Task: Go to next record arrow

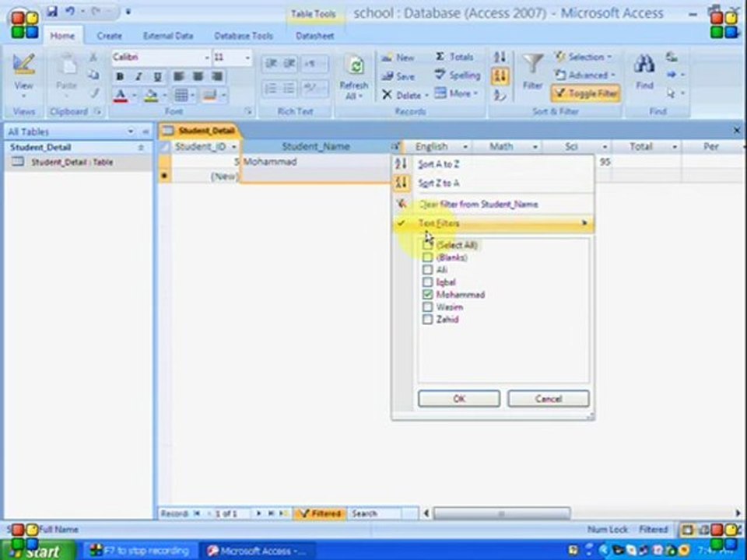Action: (258, 513)
